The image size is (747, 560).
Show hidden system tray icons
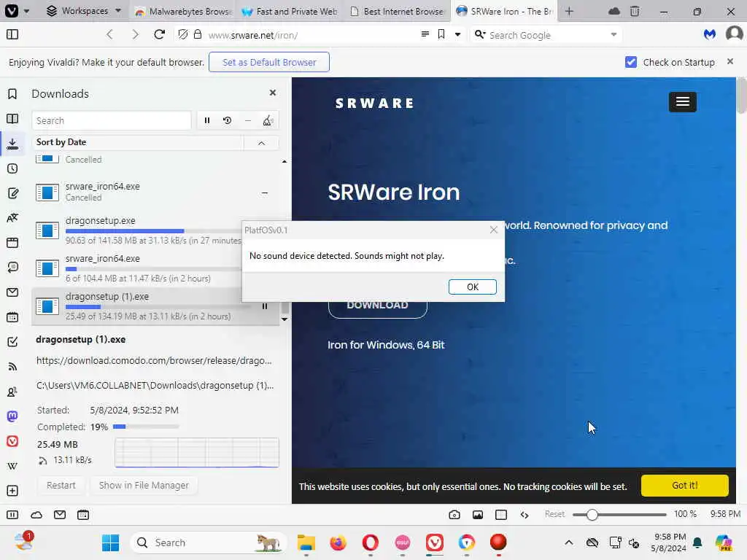point(568,542)
